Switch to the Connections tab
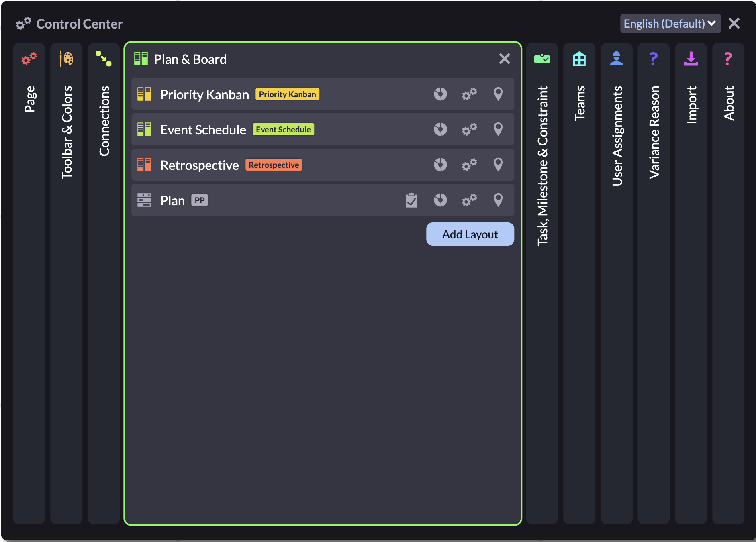This screenshot has width=756, height=542. point(104,283)
